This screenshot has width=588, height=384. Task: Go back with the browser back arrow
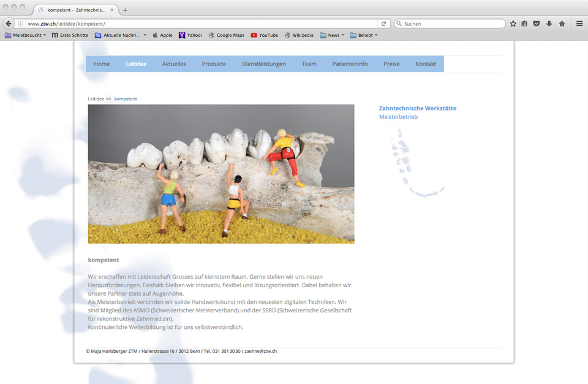pyautogui.click(x=9, y=24)
